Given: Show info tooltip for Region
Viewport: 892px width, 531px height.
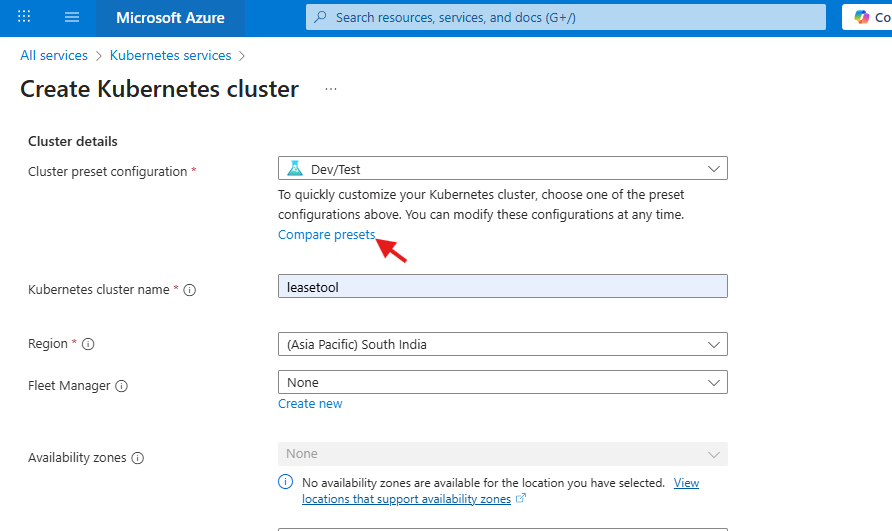Looking at the screenshot, I should [88, 344].
